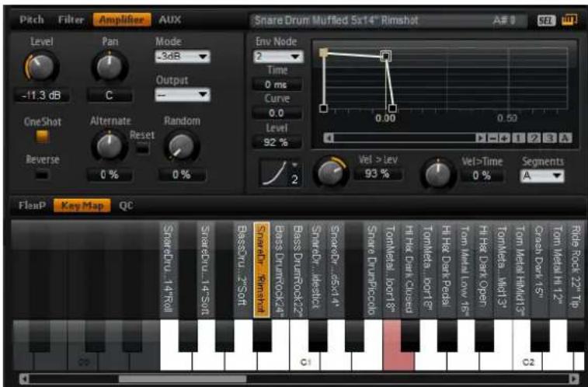This screenshot has height=387, width=588.
Task: Click the envelope Time 0 ms field
Action: (277, 85)
